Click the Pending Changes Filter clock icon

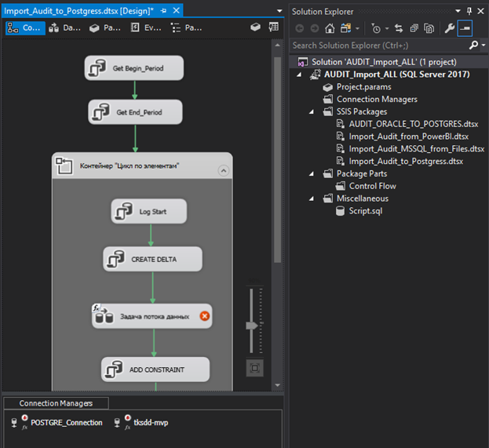tap(376, 29)
